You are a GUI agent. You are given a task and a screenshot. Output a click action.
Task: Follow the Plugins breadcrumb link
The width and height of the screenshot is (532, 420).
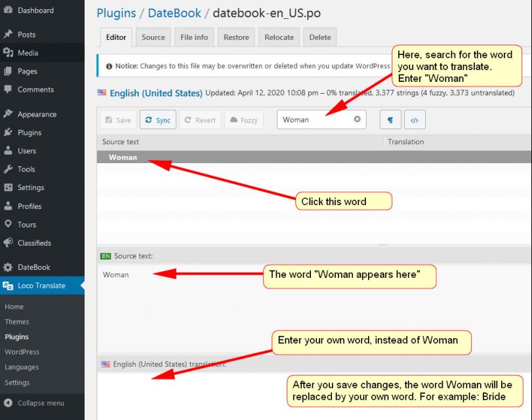tap(116, 13)
